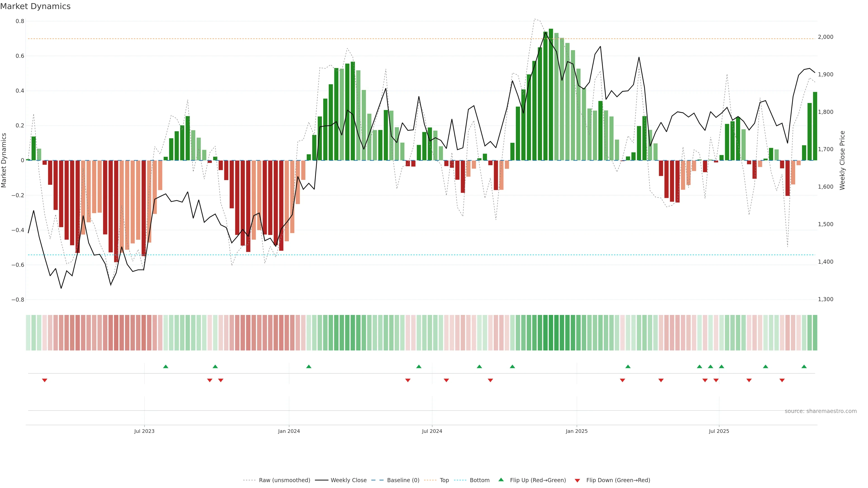Click the Flip Down red triangle legend icon

pos(577,481)
